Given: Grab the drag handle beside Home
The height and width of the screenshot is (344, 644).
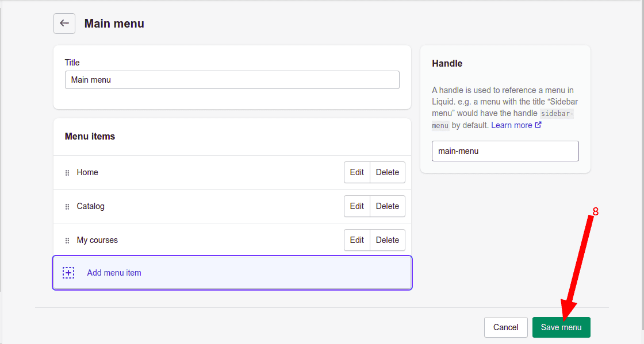Looking at the screenshot, I should tap(67, 173).
